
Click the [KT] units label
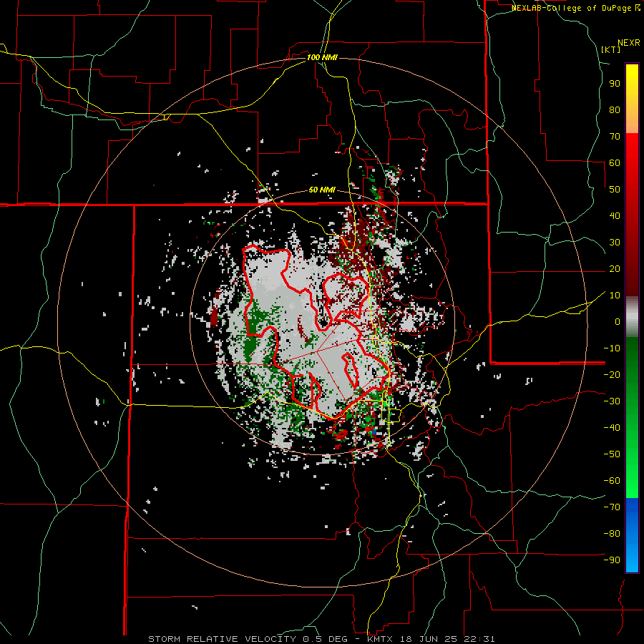tap(610, 49)
